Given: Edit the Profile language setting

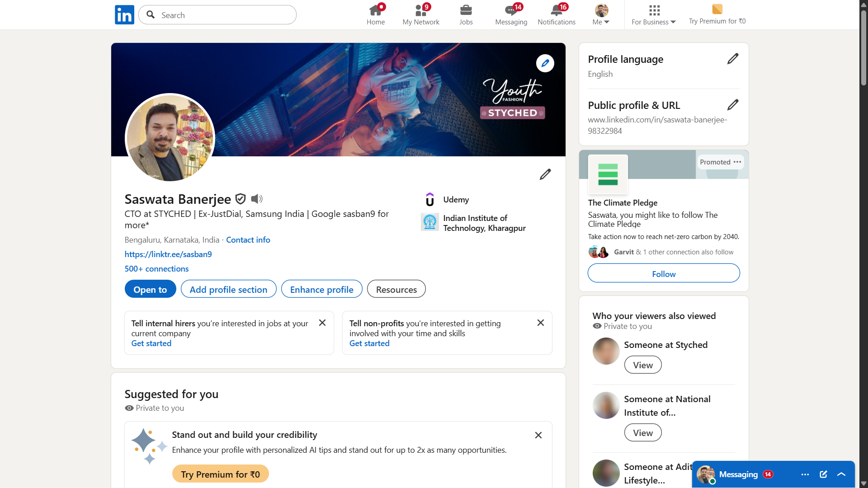Looking at the screenshot, I should click(x=732, y=59).
